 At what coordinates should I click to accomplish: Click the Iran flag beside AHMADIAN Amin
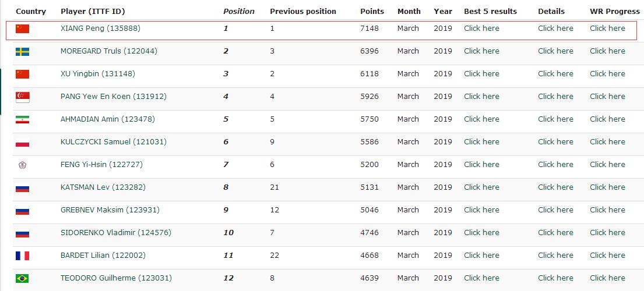tap(22, 119)
